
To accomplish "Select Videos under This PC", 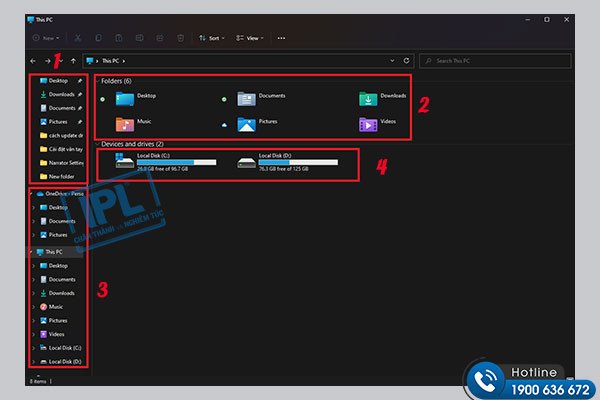I will 52,335.
